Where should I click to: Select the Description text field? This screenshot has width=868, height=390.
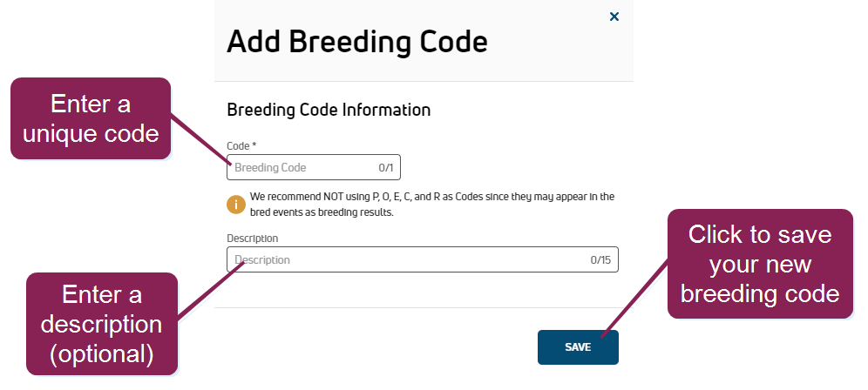pos(423,259)
